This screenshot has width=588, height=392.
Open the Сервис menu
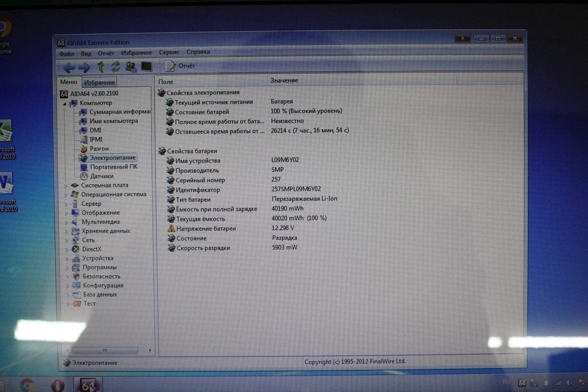pos(169,52)
